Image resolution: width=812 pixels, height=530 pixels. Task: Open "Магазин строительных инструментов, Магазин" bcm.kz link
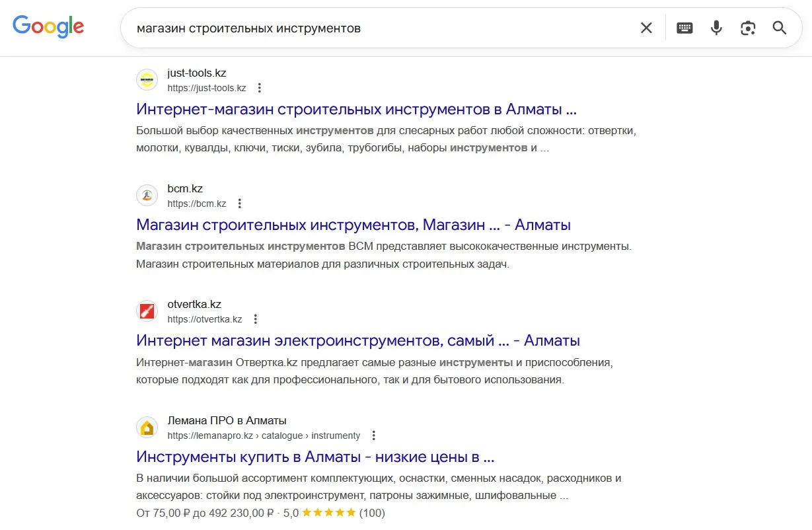pyautogui.click(x=353, y=225)
